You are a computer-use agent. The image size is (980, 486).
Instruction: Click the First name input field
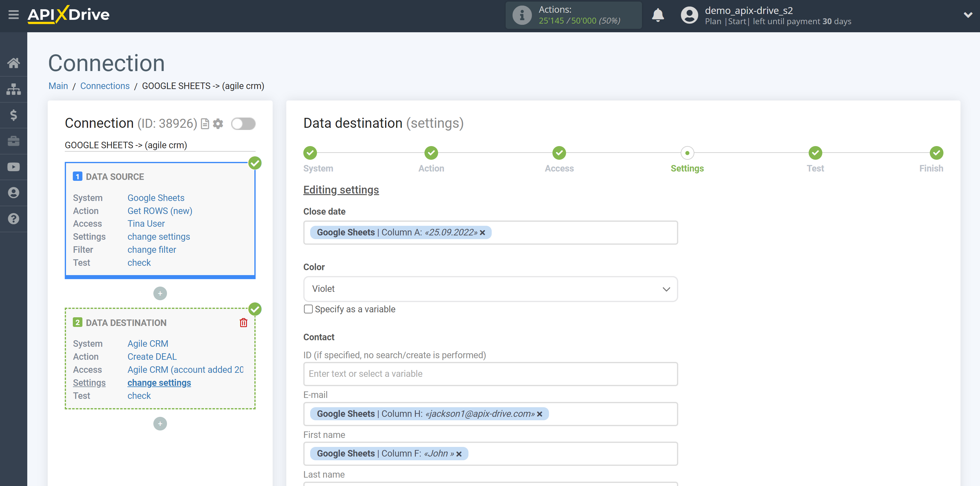point(490,454)
